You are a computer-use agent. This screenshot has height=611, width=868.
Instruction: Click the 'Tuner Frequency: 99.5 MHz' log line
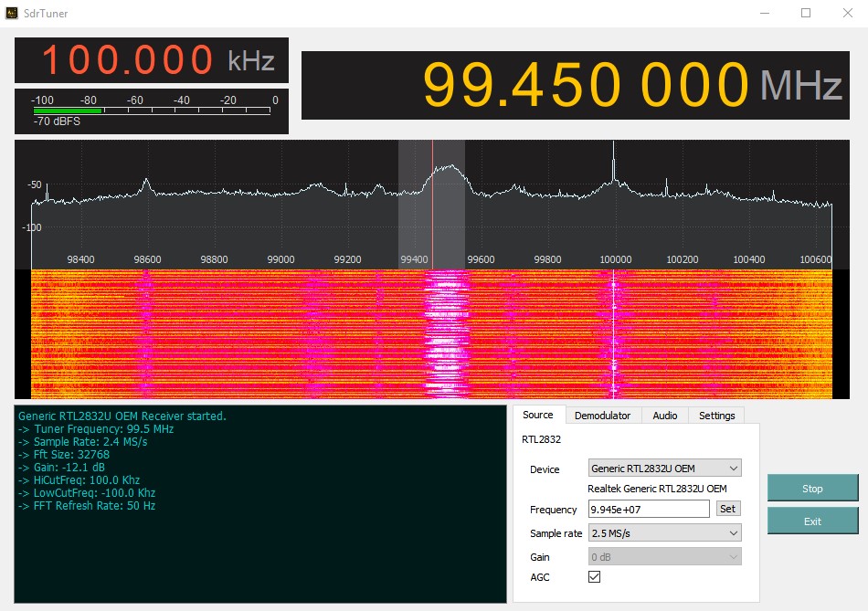pyautogui.click(x=96, y=429)
